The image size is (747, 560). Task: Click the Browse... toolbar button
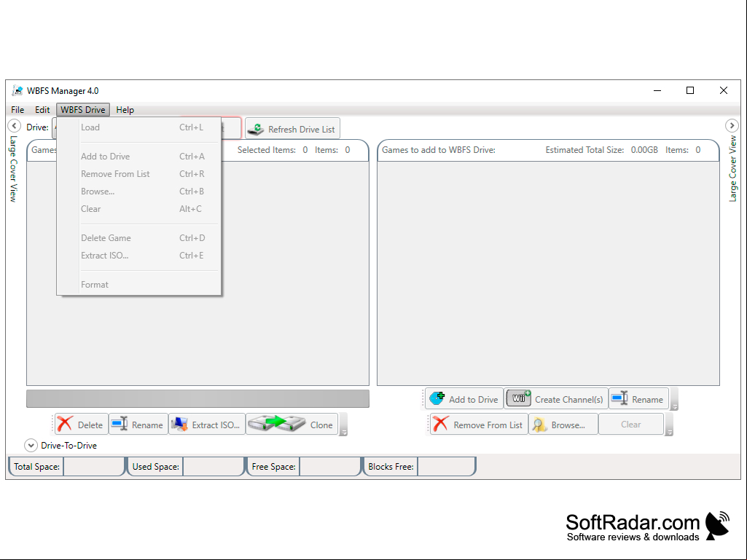563,425
